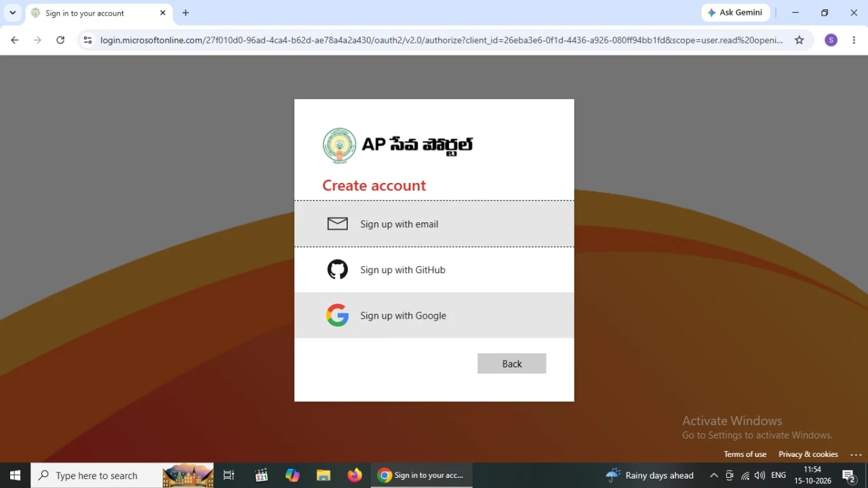Click the address bar URL

441,40
